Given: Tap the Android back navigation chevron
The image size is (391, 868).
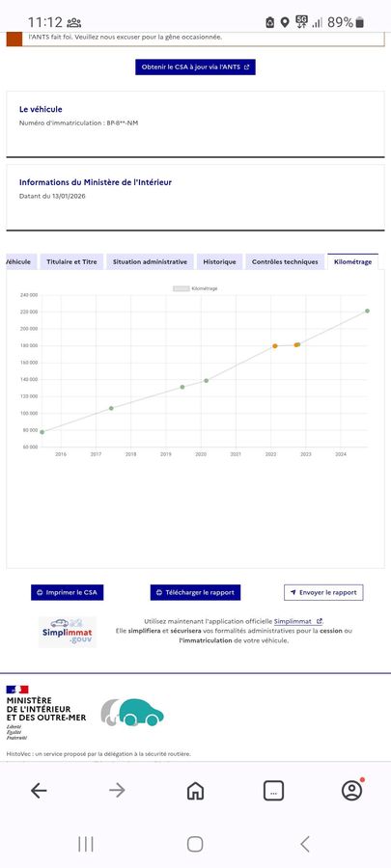Looking at the screenshot, I should coord(305,844).
